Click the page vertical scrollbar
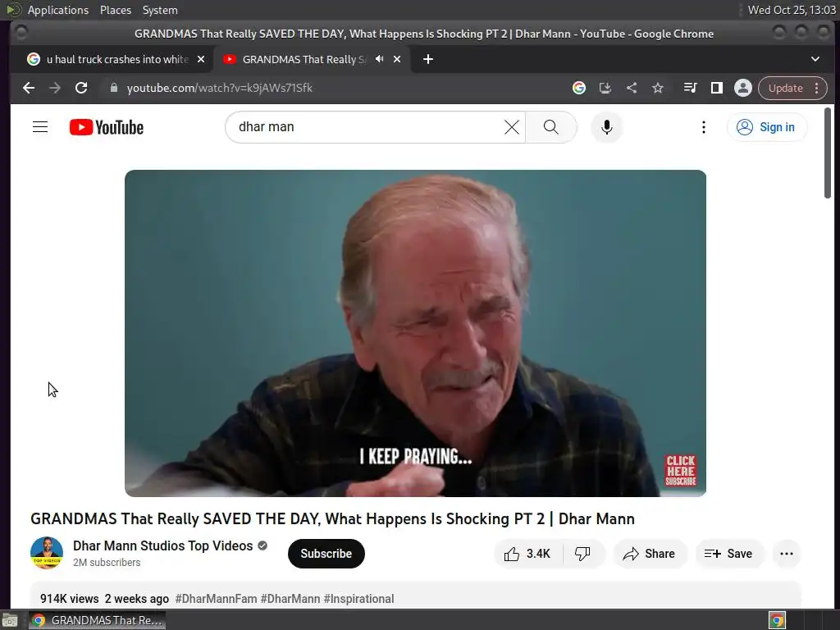The image size is (840, 630). 828,153
